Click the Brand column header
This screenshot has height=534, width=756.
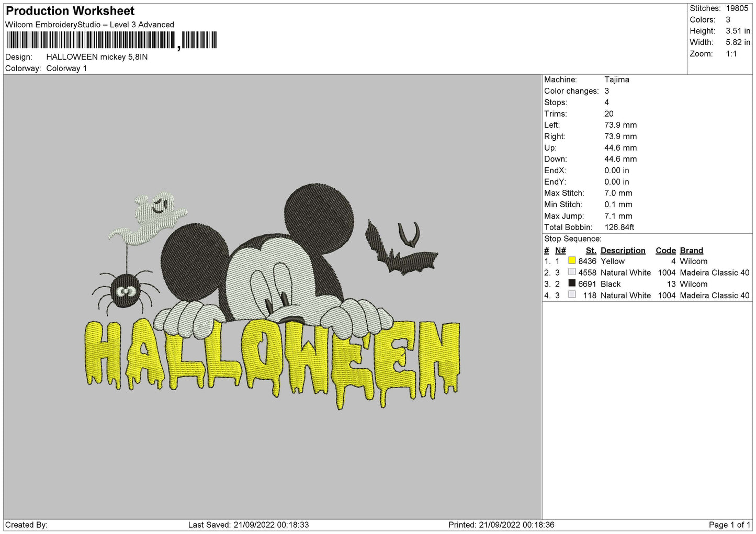pyautogui.click(x=691, y=251)
